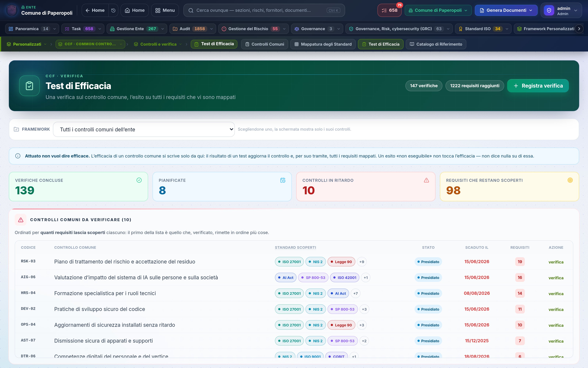Click the Verifiche concluse 139 card

(x=78, y=187)
